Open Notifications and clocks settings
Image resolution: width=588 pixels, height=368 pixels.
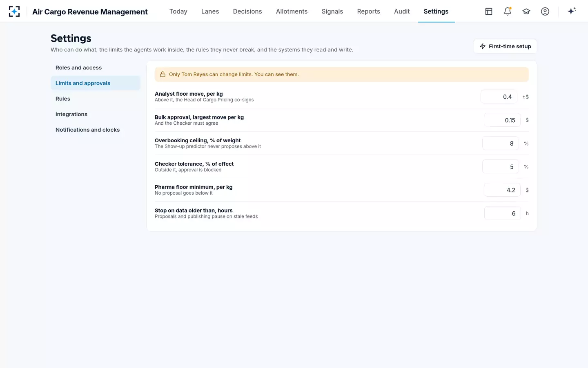(96, 130)
